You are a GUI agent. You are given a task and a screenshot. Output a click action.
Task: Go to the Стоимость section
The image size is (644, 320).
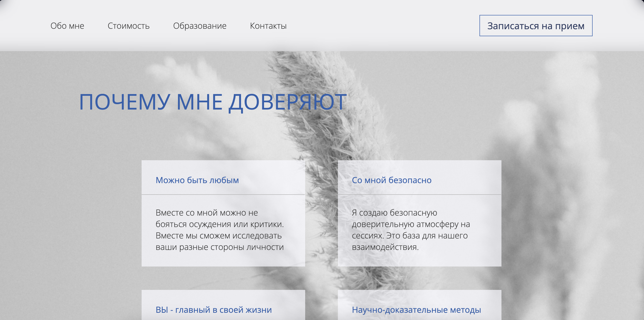coord(129,26)
